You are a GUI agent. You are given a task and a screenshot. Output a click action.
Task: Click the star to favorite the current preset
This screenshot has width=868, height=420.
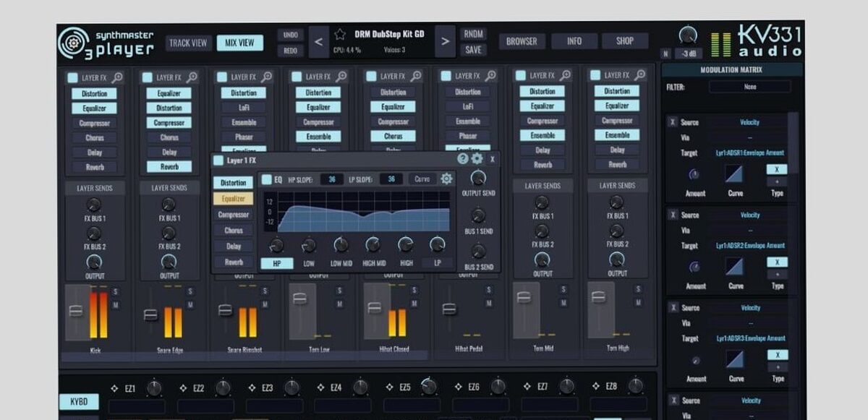(x=340, y=33)
